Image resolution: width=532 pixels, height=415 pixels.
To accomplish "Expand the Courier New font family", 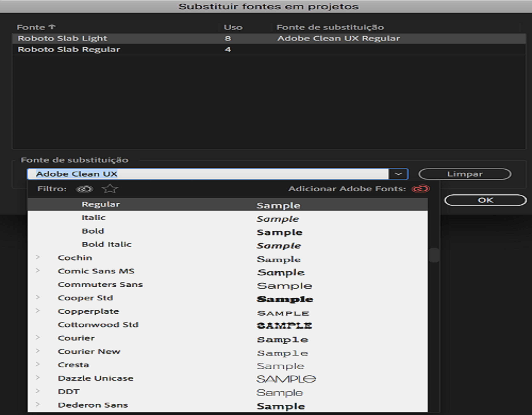I will click(37, 351).
